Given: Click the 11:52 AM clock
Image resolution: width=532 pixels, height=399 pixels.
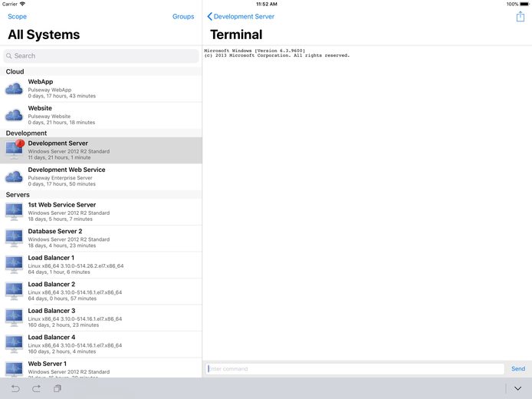Looking at the screenshot, I should coord(266,4).
